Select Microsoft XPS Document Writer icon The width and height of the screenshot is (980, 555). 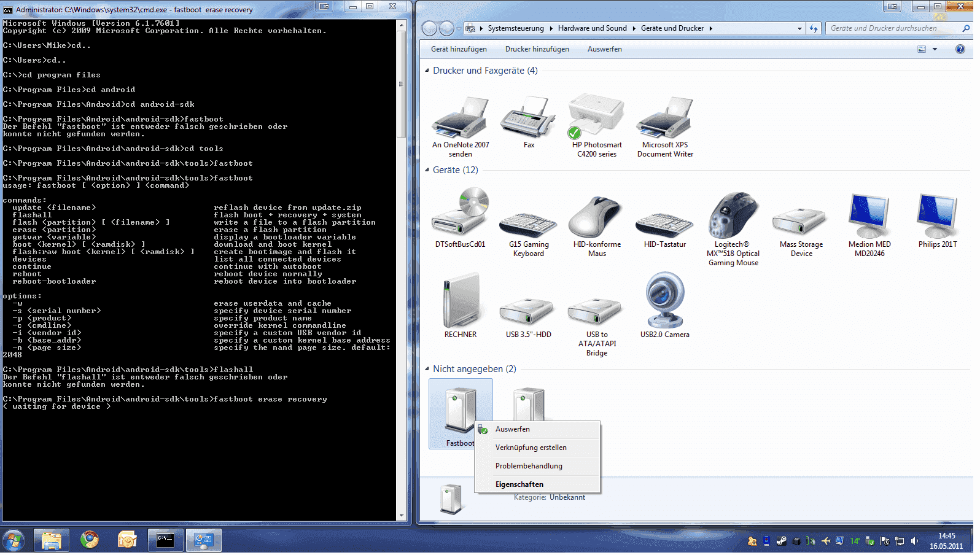pos(665,126)
